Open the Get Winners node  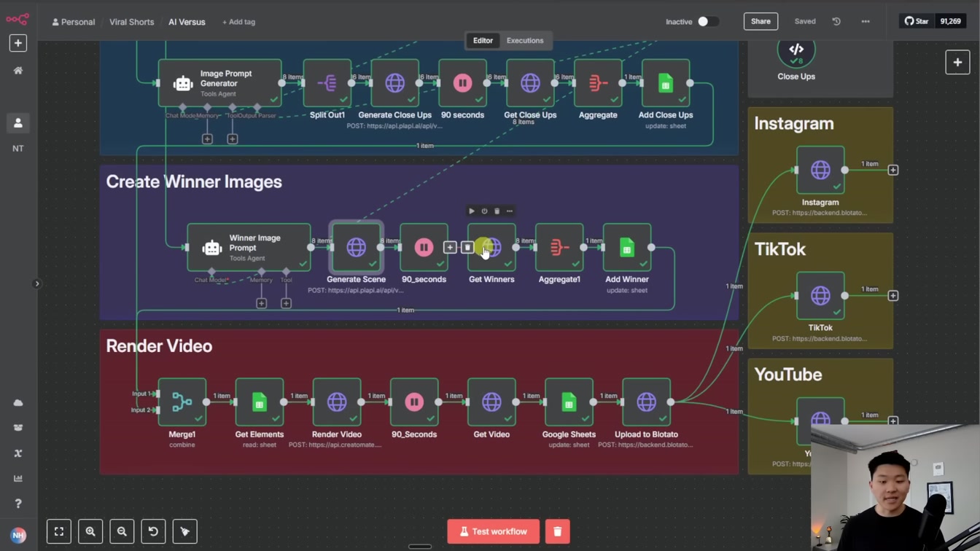[x=491, y=248]
